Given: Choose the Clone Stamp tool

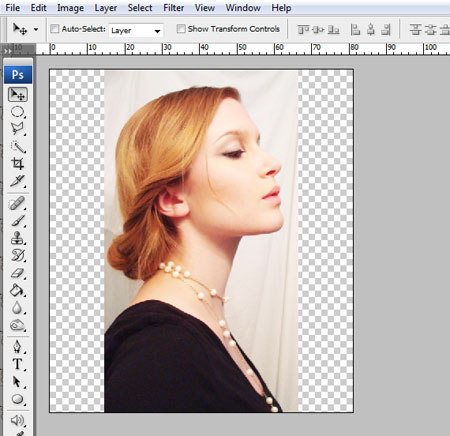Looking at the screenshot, I should click(18, 238).
